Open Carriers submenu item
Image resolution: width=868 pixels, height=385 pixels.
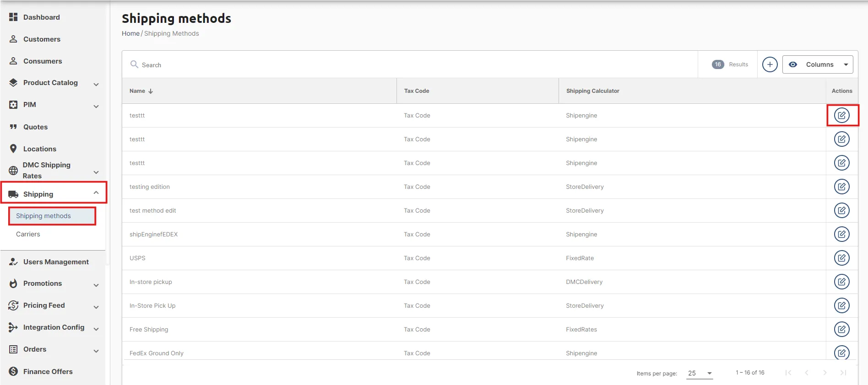pyautogui.click(x=28, y=234)
